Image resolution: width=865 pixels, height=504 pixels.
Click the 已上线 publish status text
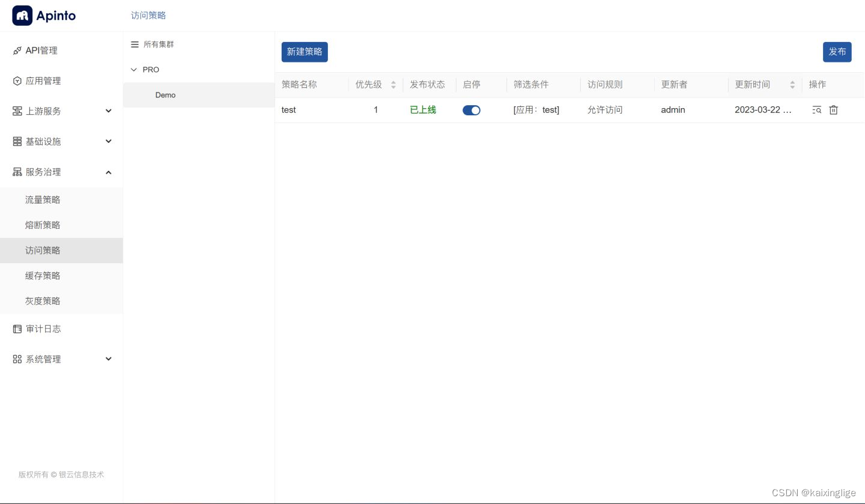click(423, 110)
